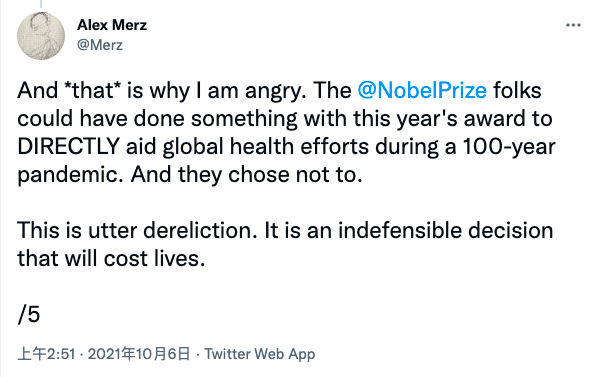
Task: Click "indefensible decision" in the second paragraph
Action: coord(445,231)
